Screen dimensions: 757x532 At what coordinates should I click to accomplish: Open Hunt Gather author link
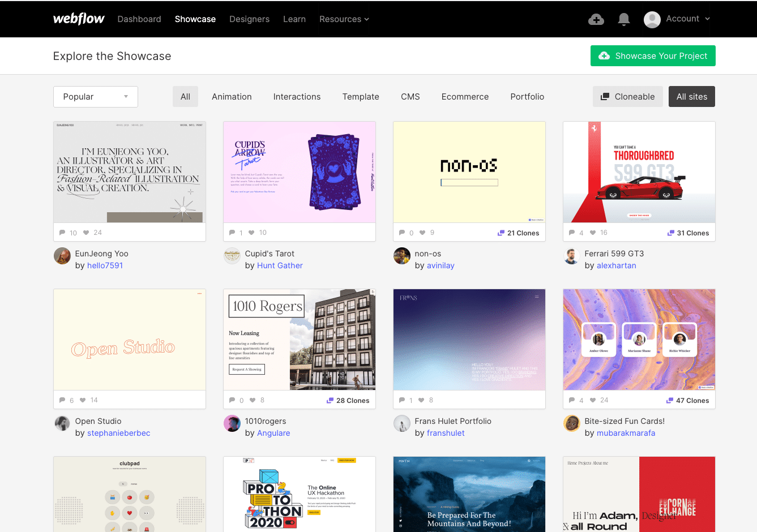[x=280, y=265]
